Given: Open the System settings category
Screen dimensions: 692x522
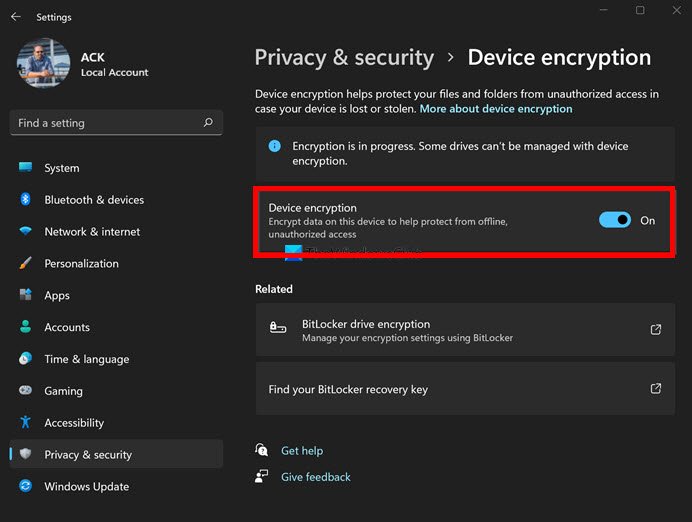Looking at the screenshot, I should [62, 168].
